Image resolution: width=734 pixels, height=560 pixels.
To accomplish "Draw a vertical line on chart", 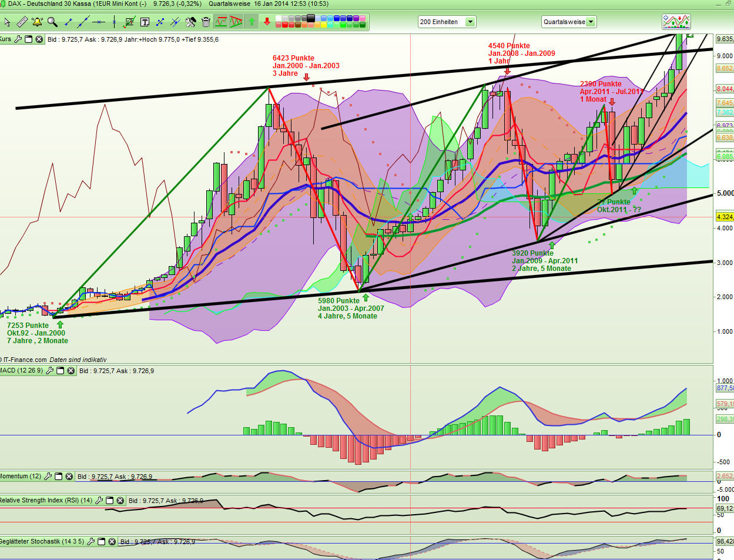I will pos(114,22).
